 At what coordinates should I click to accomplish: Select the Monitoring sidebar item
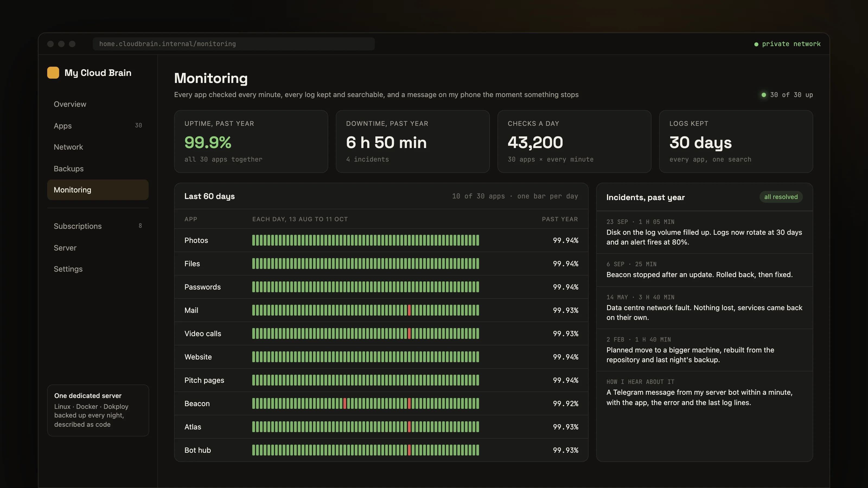(x=98, y=190)
